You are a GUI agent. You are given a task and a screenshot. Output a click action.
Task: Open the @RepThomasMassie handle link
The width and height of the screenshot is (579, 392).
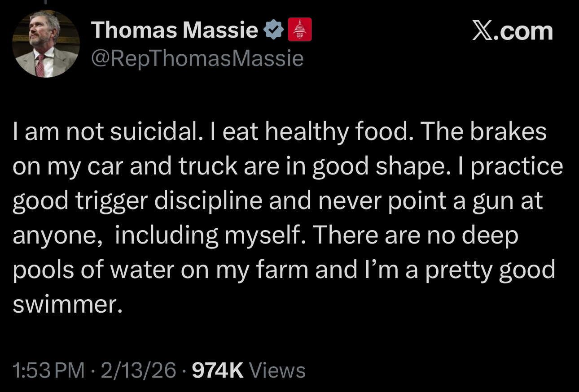[197, 58]
